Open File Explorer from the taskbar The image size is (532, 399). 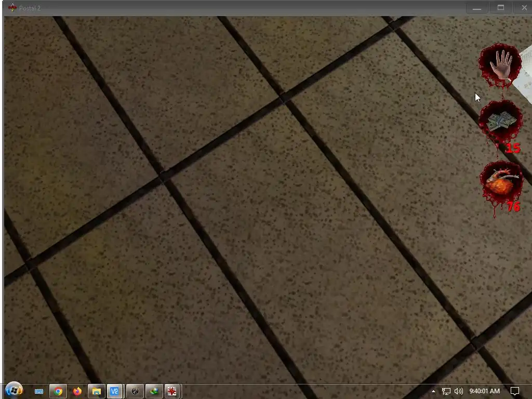tap(96, 392)
